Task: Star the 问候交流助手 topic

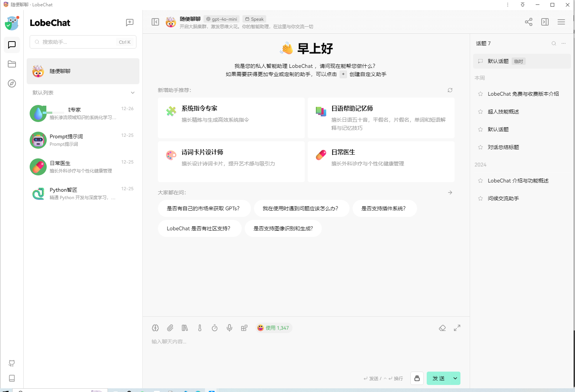Action: (480, 198)
